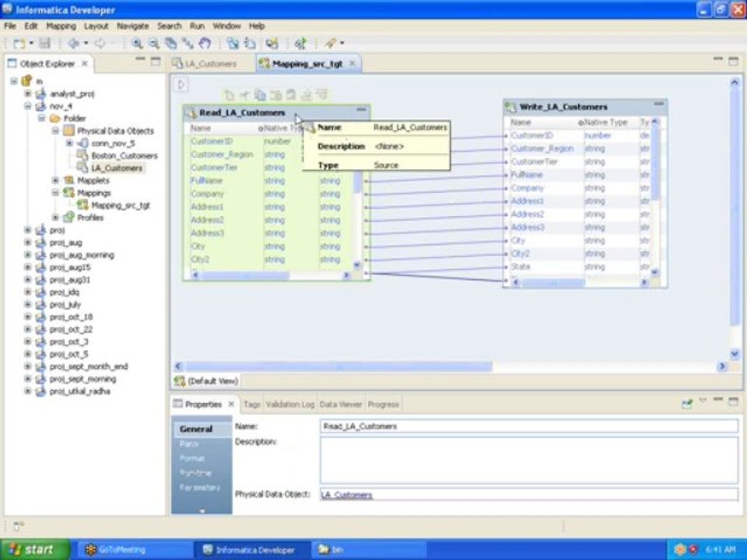The image size is (747, 560).
Task: Open the Layout menu
Action: point(96,26)
